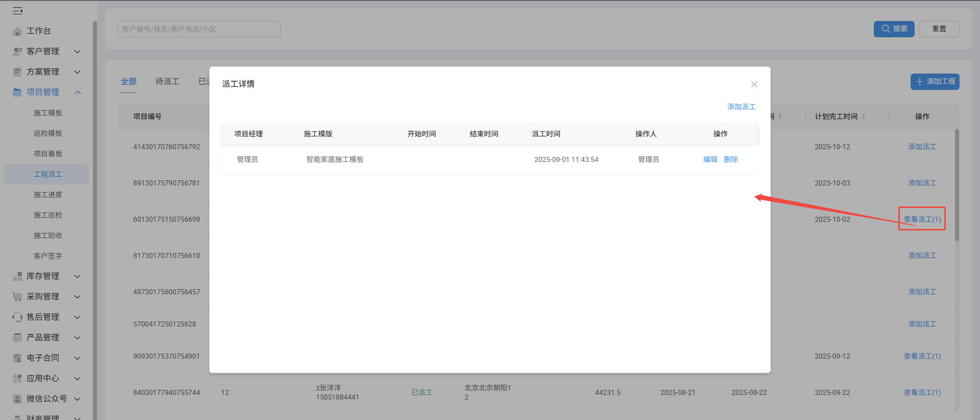Click 添加派工 for project 89130175790756781
980x420 pixels.
pos(922,183)
